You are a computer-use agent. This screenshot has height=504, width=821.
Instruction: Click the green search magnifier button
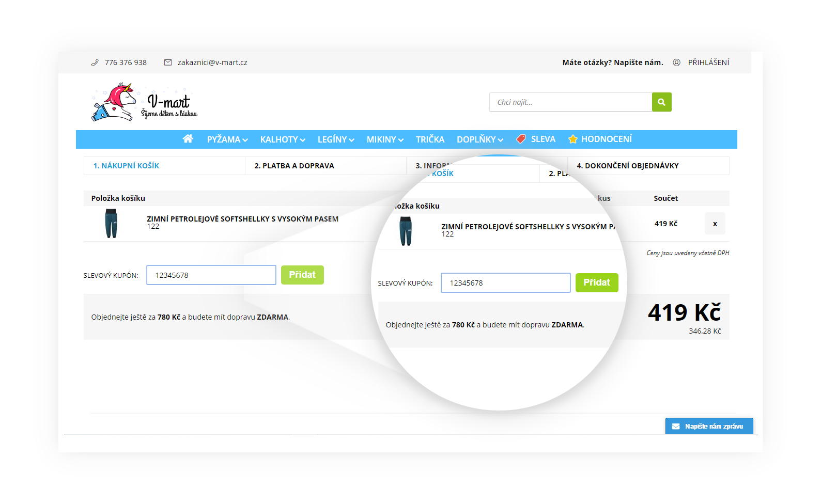point(661,102)
